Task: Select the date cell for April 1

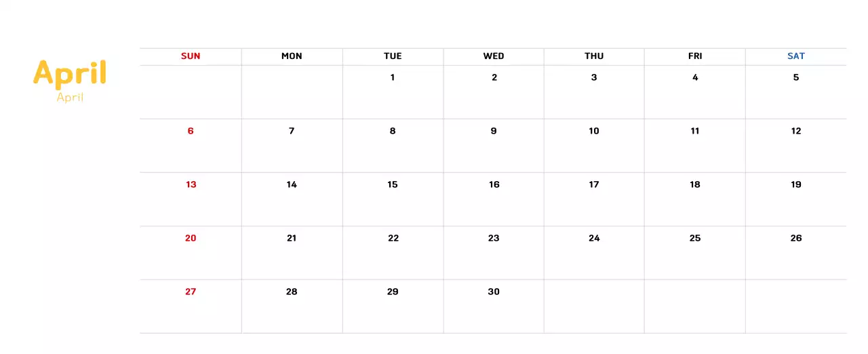Action: 393,77
